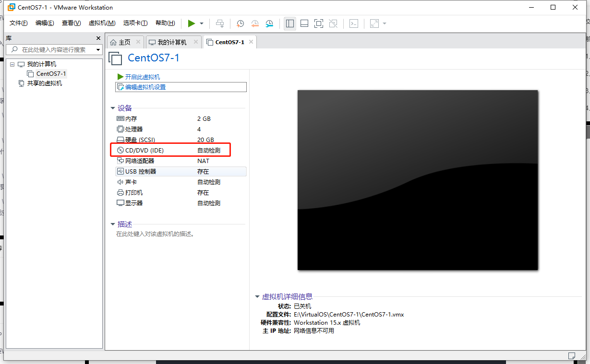
Task: Click the 内存 device row
Action: click(x=181, y=118)
